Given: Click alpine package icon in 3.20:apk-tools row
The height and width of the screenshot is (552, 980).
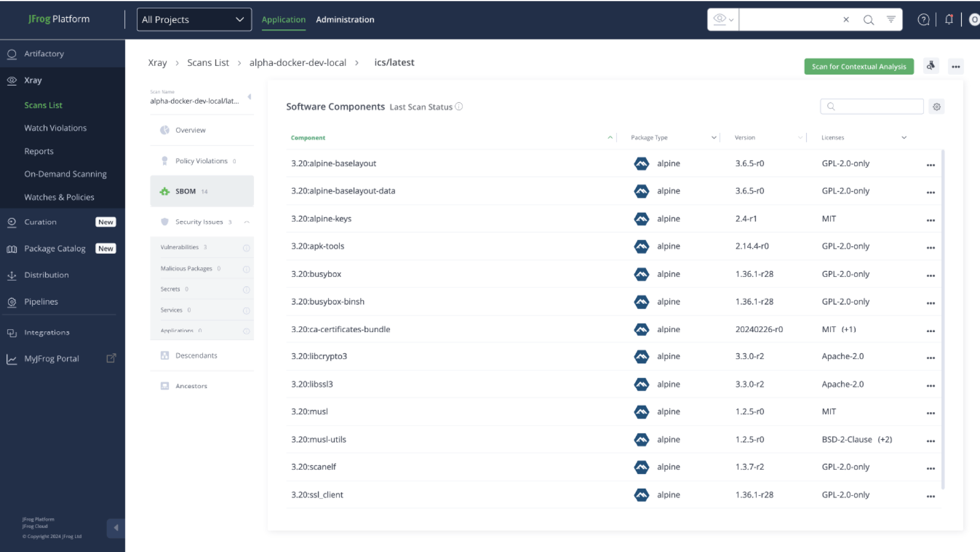Looking at the screenshot, I should 641,246.
